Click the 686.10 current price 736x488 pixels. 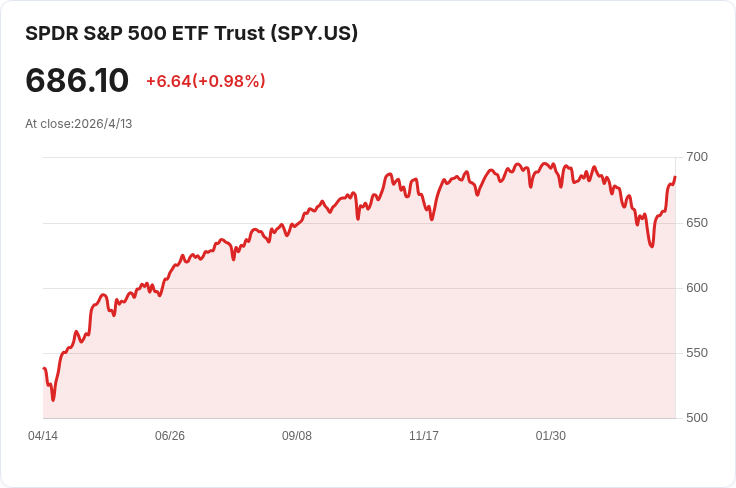click(77, 81)
